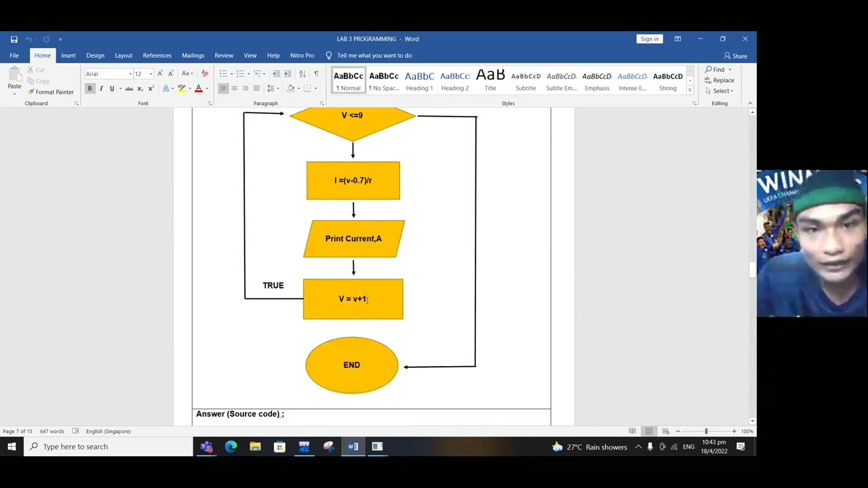
Task: Apply superscript formatting
Action: tap(151, 89)
